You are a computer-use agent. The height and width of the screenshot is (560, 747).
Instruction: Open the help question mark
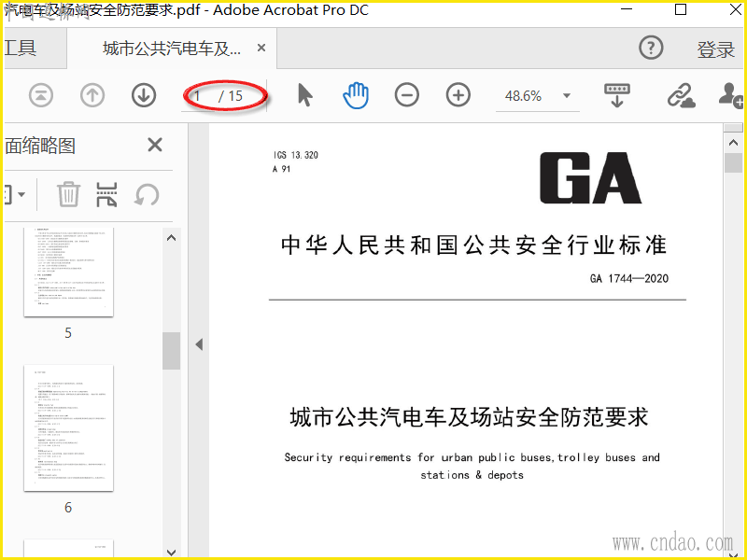651,48
